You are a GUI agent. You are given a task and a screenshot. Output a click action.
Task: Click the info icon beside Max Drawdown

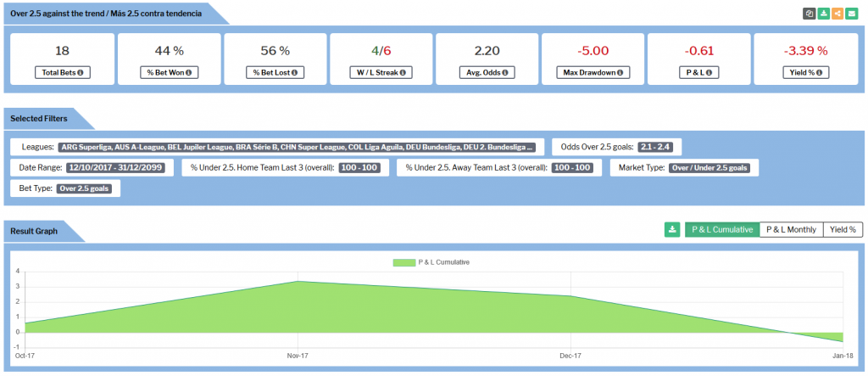[619, 73]
